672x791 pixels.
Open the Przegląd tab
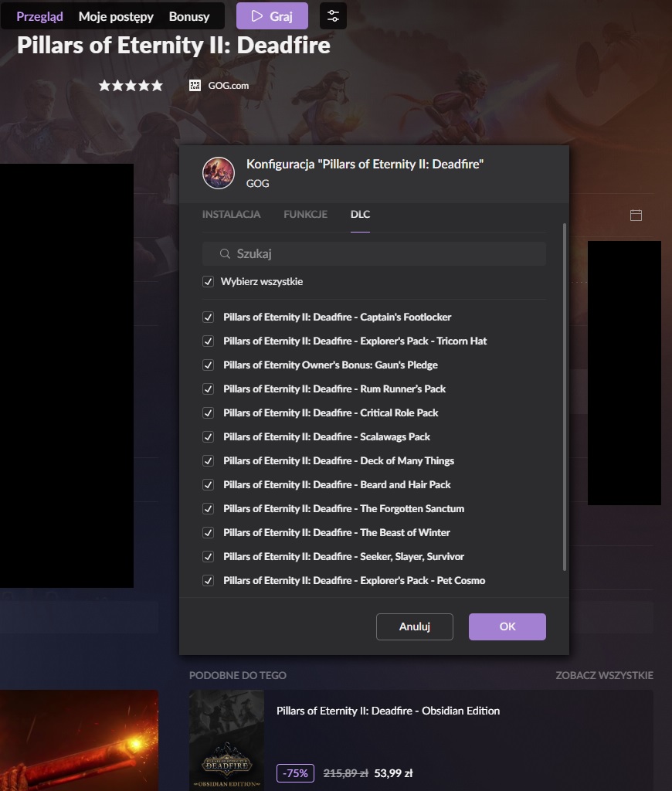click(40, 17)
